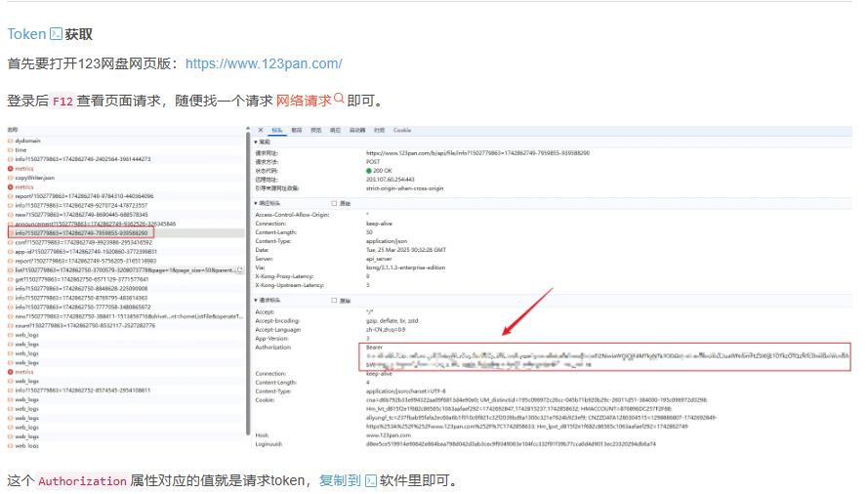Click the kong enterprise-edition Via value
This screenshot has height=494, width=868.
click(406, 268)
